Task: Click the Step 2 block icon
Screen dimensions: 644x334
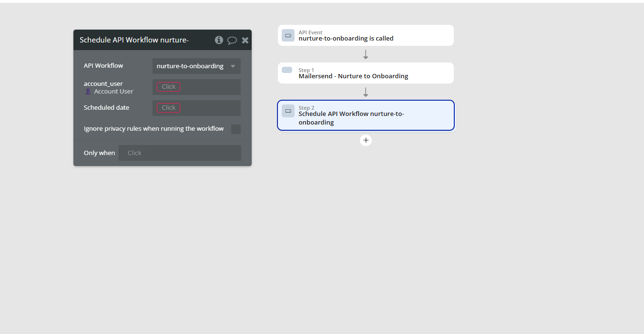Action: point(288,111)
